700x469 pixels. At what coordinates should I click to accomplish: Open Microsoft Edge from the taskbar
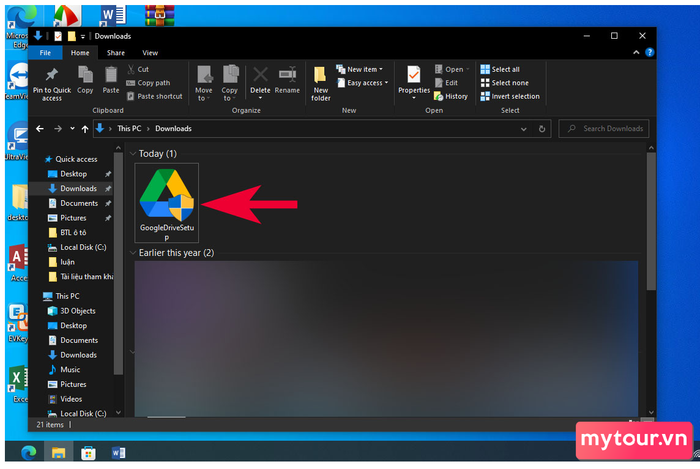click(29, 452)
